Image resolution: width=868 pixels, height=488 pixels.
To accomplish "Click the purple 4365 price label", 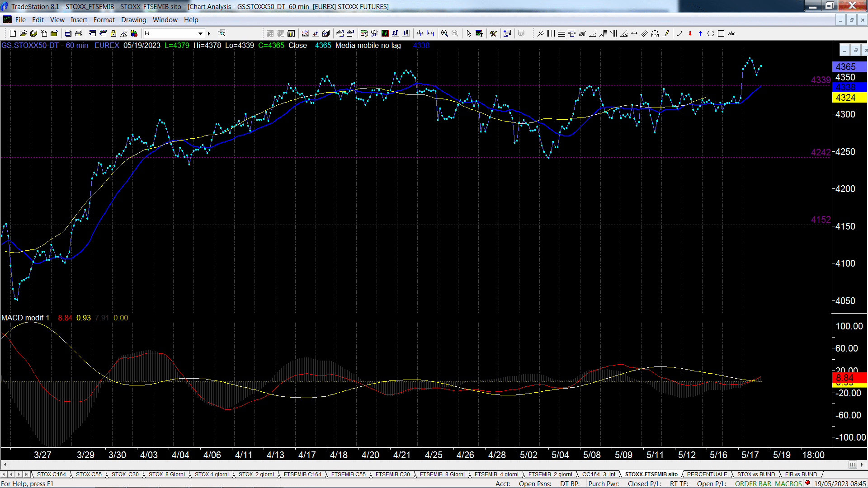I will [x=849, y=67].
